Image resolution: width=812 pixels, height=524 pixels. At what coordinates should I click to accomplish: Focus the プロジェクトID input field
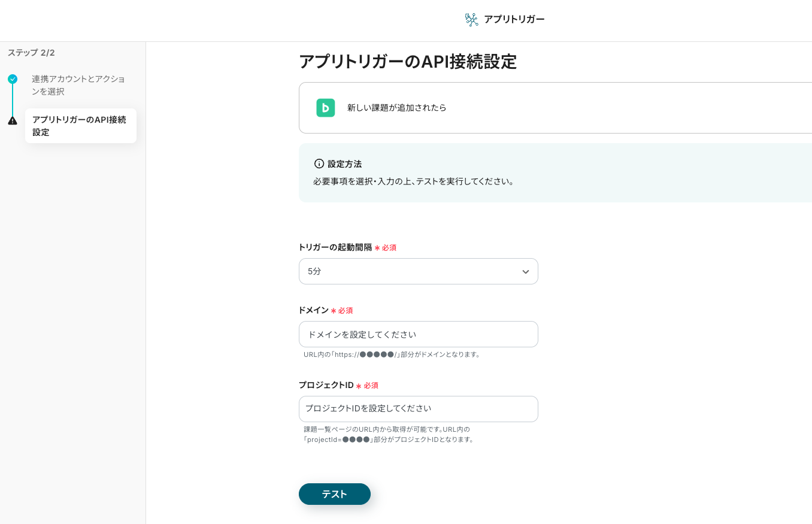(x=418, y=409)
